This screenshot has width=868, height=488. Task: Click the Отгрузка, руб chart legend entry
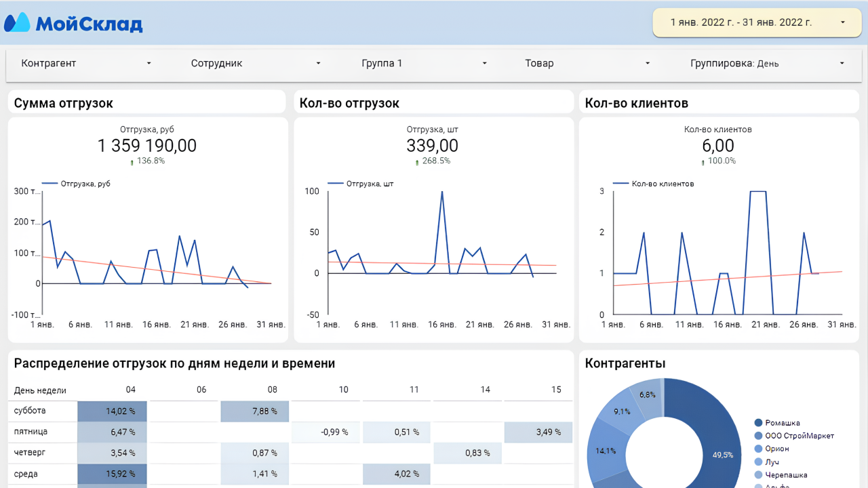(x=76, y=184)
